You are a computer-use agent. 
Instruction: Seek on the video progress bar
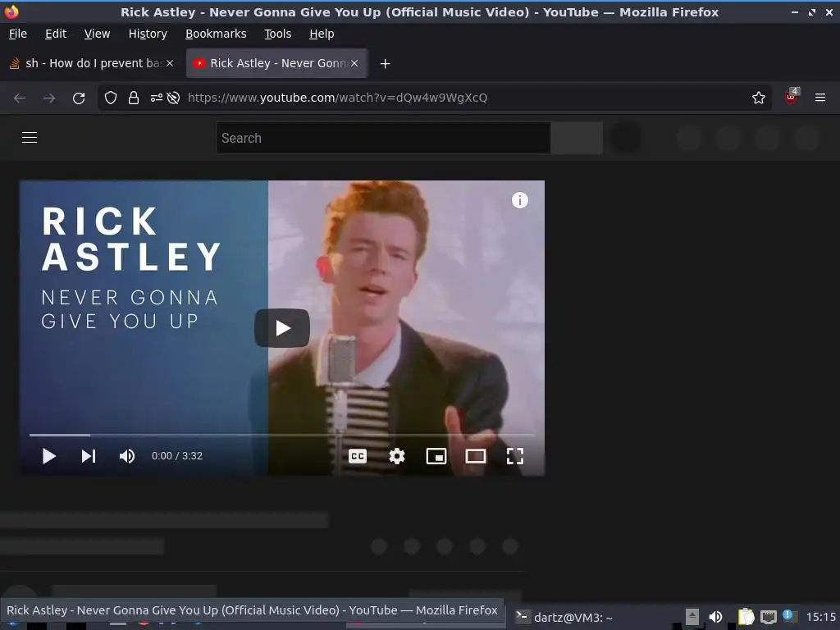coord(282,435)
